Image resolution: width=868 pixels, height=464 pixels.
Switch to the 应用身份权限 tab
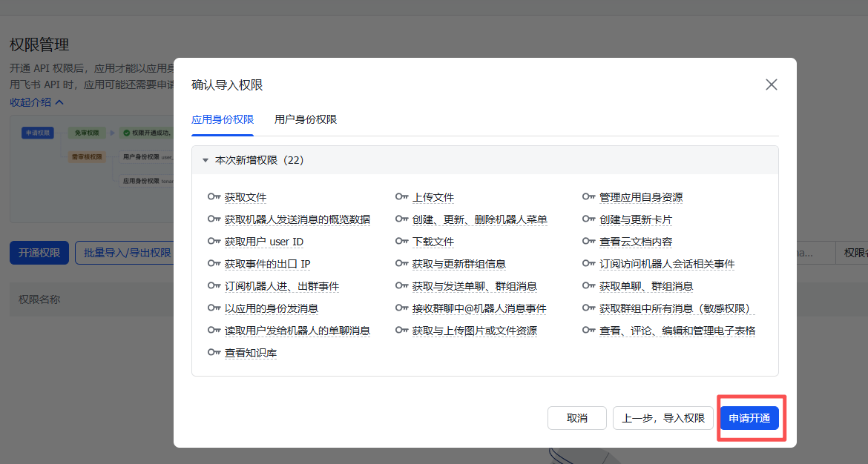(222, 118)
